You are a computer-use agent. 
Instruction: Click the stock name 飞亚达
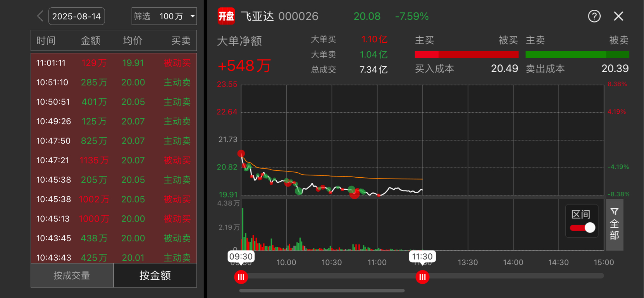click(x=257, y=16)
